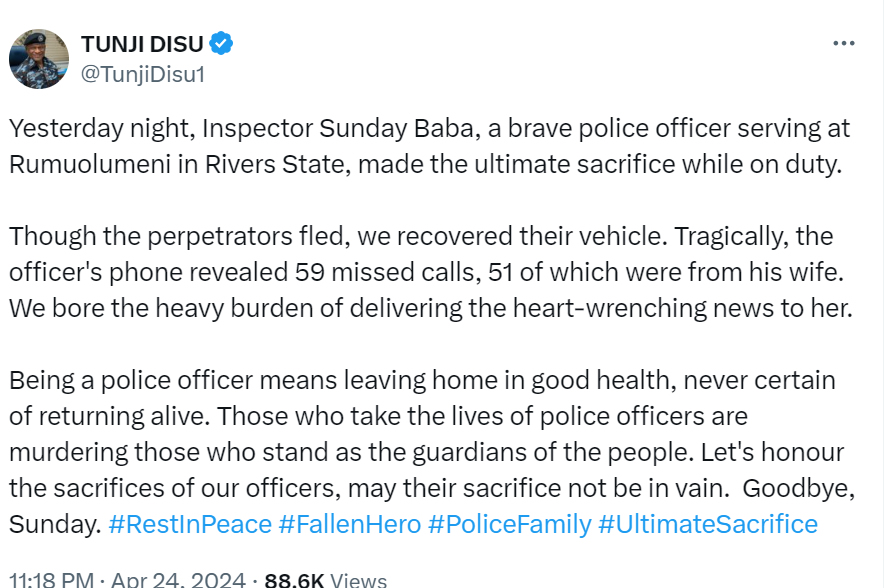Viewport: 885px width, 588px height.
Task: Click the word Views beside the count
Action: (357, 579)
